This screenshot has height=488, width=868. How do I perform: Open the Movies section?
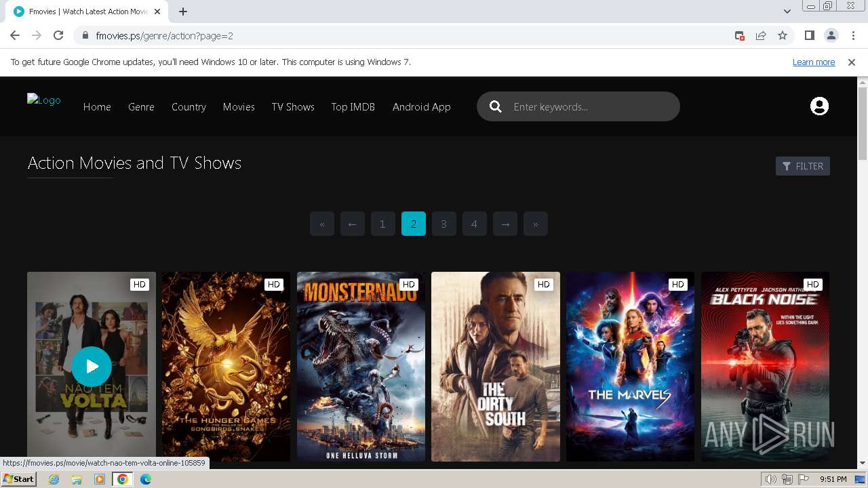tap(239, 106)
